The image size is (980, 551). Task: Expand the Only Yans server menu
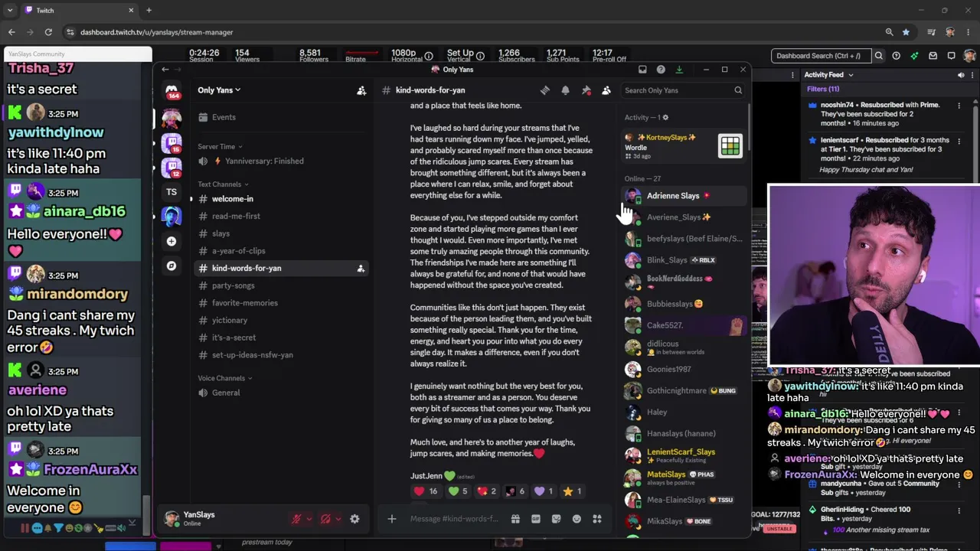(x=219, y=90)
